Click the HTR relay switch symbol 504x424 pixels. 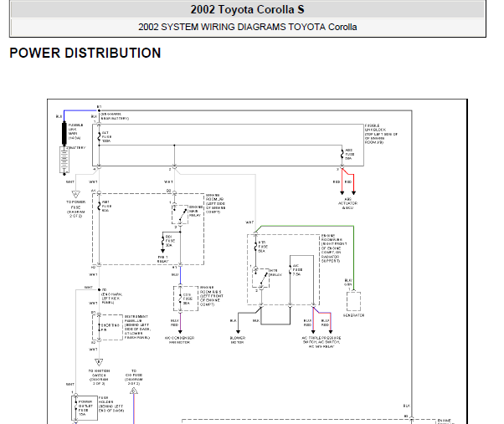click(261, 278)
